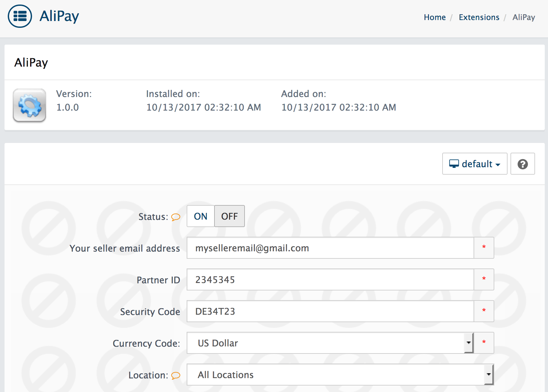This screenshot has height=392, width=548.
Task: Open Extensions breadcrumb link
Action: coord(479,17)
